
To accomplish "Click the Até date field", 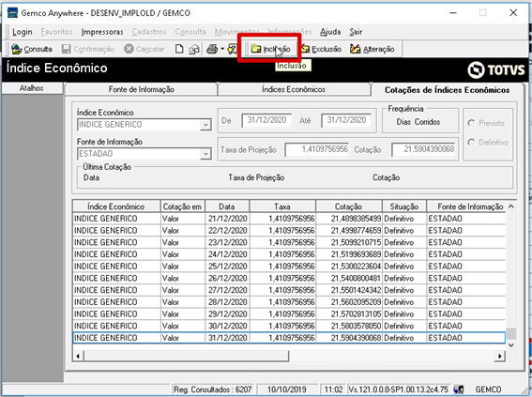I will pos(346,120).
